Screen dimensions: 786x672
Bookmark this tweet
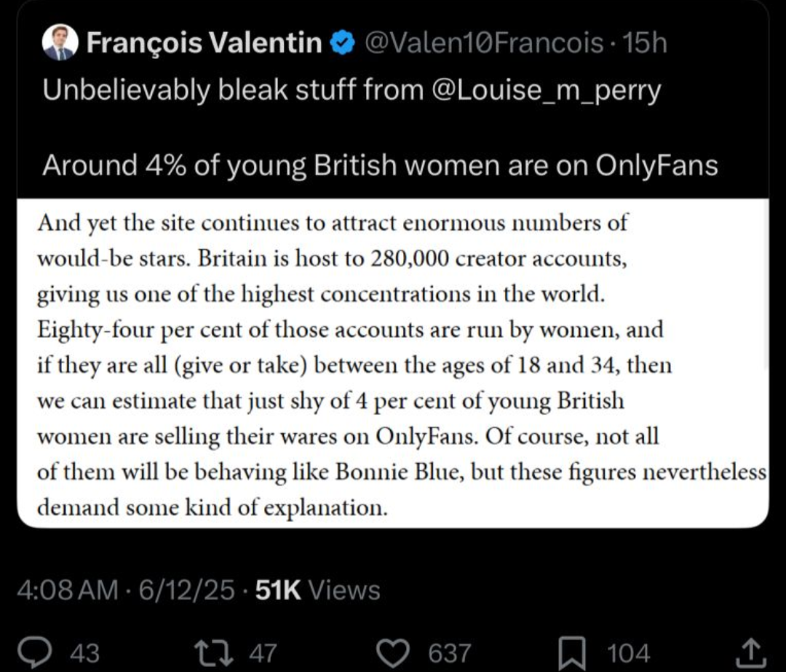click(x=571, y=653)
